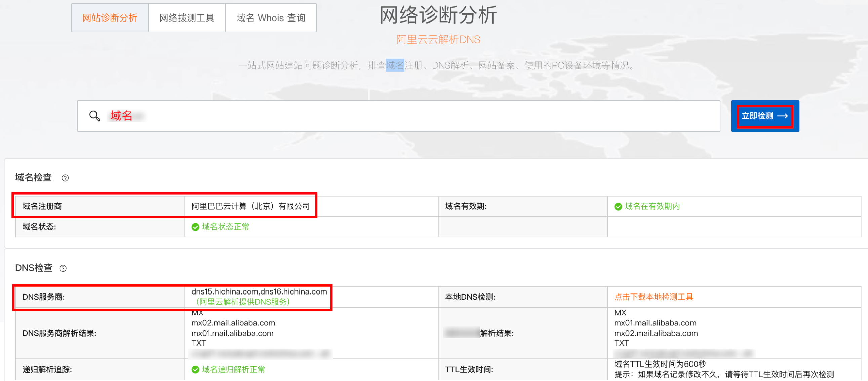Click the 域名有效期 label cell
The width and height of the screenshot is (868, 381).
pyautogui.click(x=523, y=206)
